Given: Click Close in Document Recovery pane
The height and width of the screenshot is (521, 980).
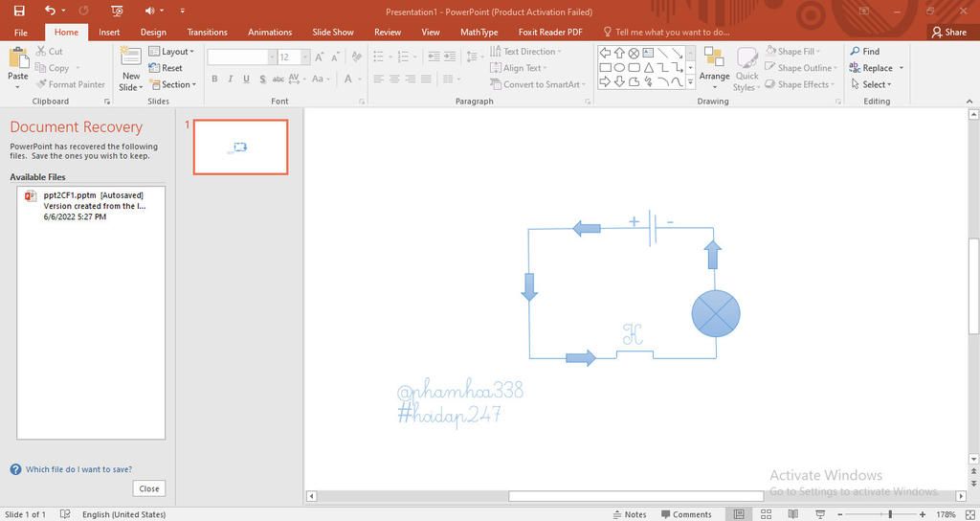Looking at the screenshot, I should point(148,488).
